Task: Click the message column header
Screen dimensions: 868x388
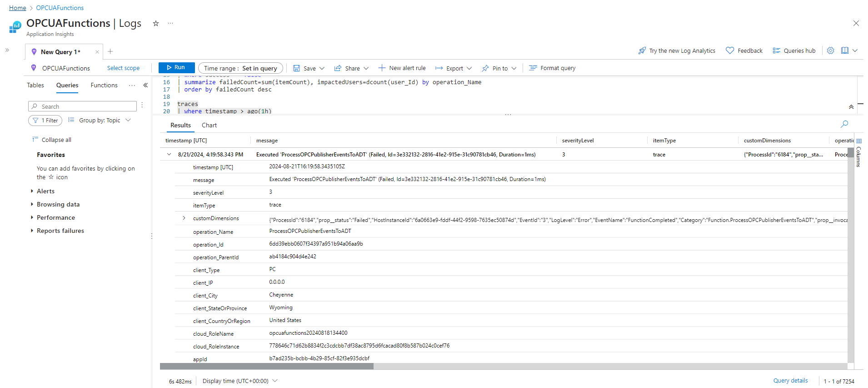Action: click(x=267, y=141)
